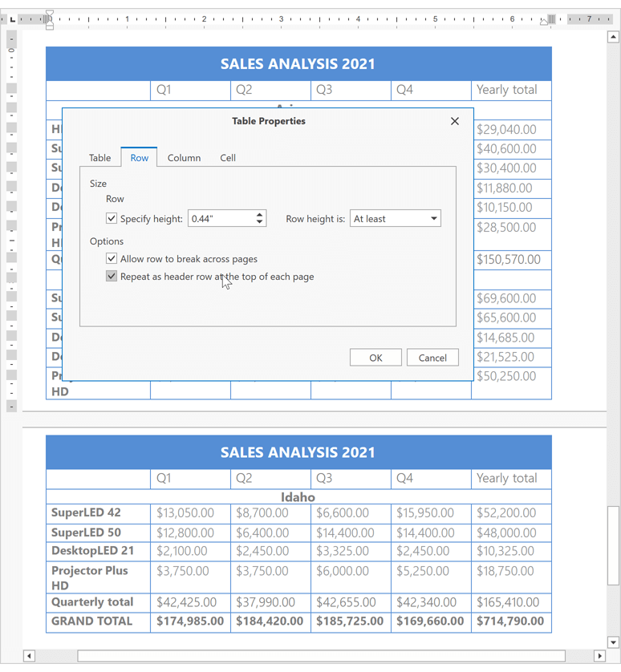Click the vertical scrollbar up arrow
This screenshot has width=621, height=672.
(613, 37)
